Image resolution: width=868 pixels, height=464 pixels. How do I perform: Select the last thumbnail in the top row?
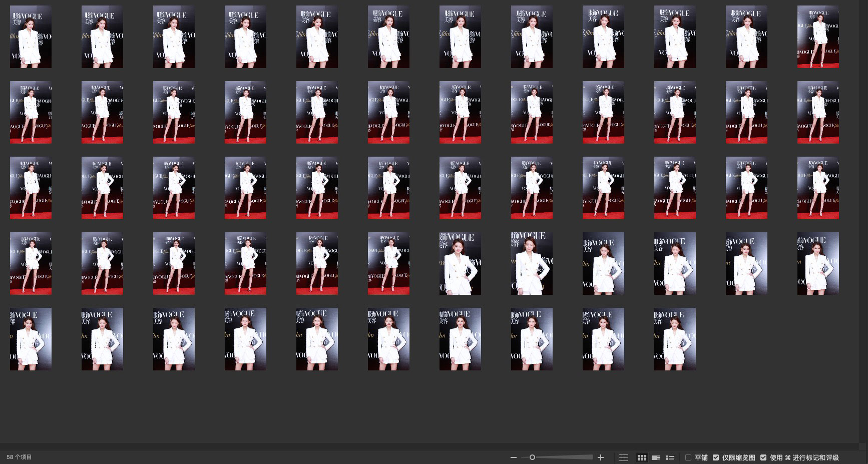[818, 37]
